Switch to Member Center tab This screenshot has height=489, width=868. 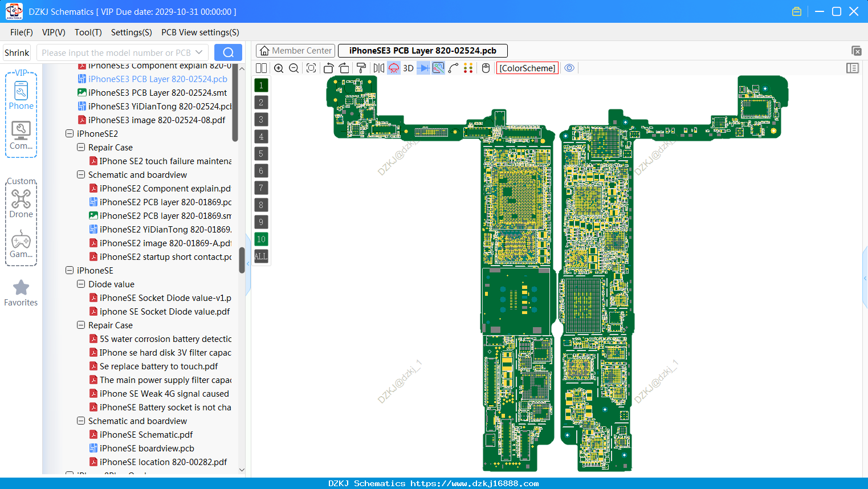pyautogui.click(x=295, y=51)
